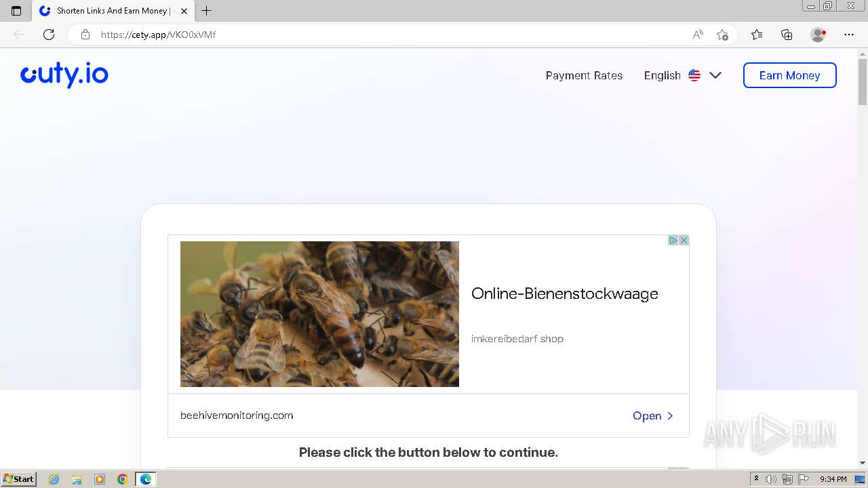Click the page vertical scrollbar
The height and width of the screenshot is (488, 868).
point(863,81)
